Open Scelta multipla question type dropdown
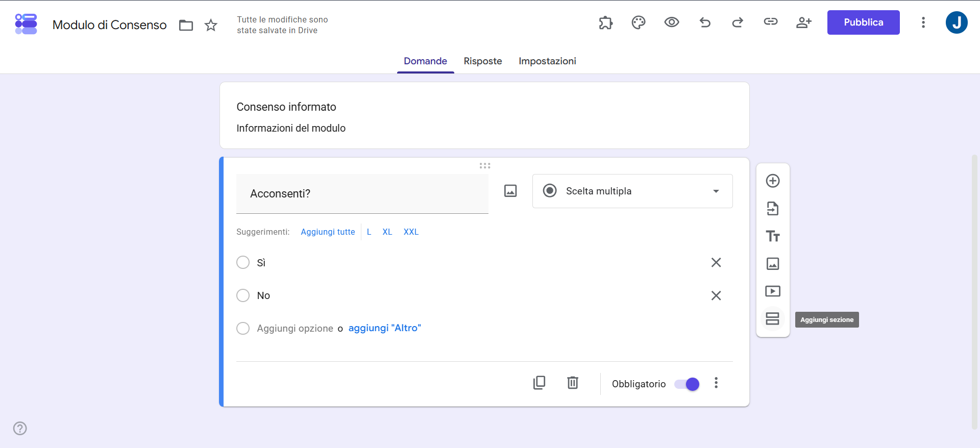The height and width of the screenshot is (448, 980). tap(632, 191)
